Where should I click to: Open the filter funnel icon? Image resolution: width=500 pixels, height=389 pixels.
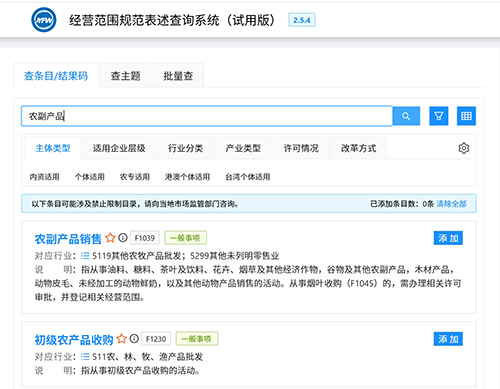click(439, 116)
